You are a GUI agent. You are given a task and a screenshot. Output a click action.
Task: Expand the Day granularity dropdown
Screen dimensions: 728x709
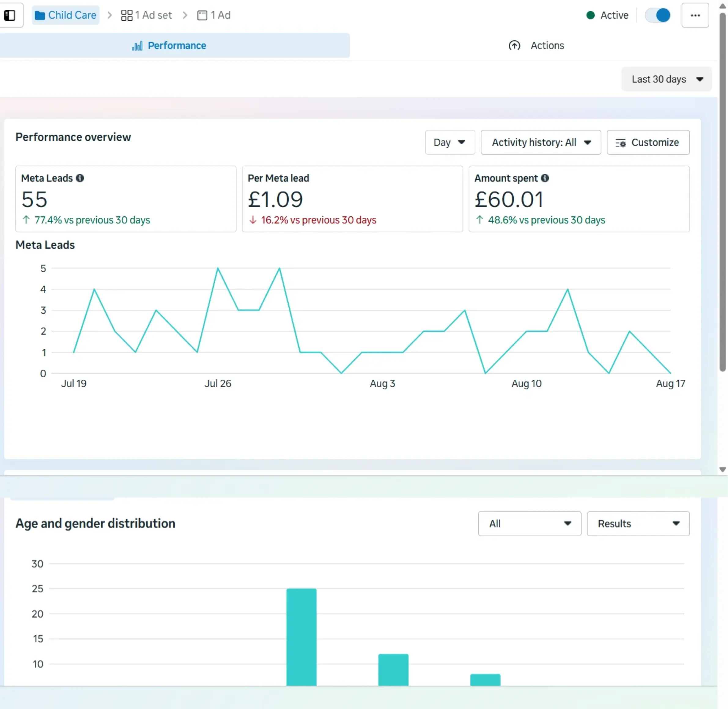coord(449,142)
